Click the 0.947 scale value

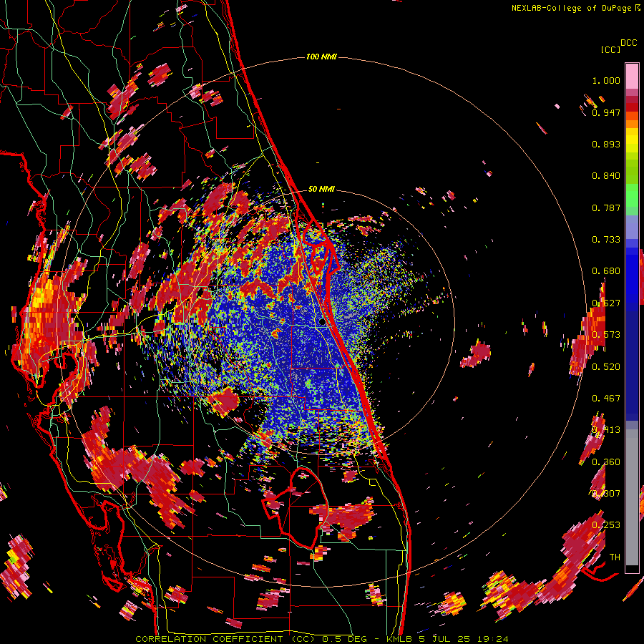click(606, 112)
